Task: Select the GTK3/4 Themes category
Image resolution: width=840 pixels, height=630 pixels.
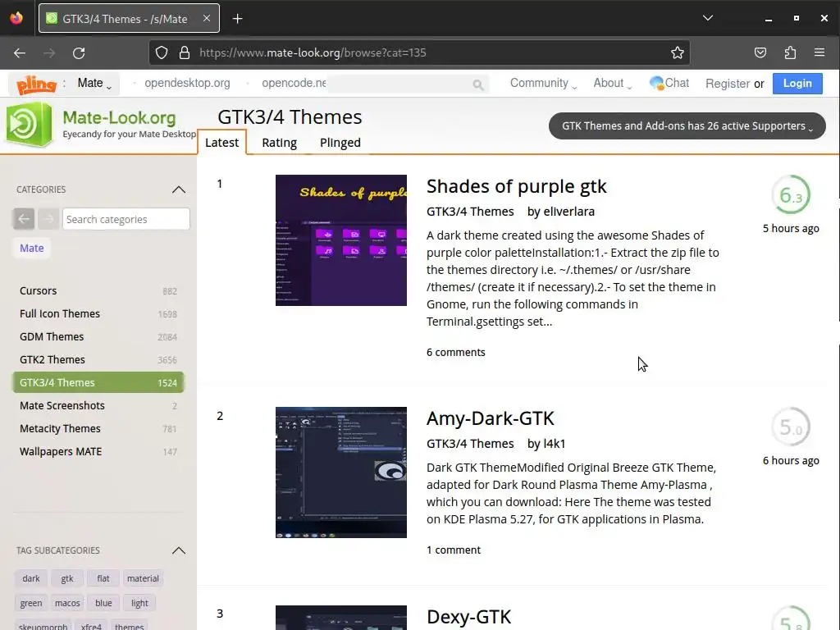Action: pyautogui.click(x=98, y=382)
